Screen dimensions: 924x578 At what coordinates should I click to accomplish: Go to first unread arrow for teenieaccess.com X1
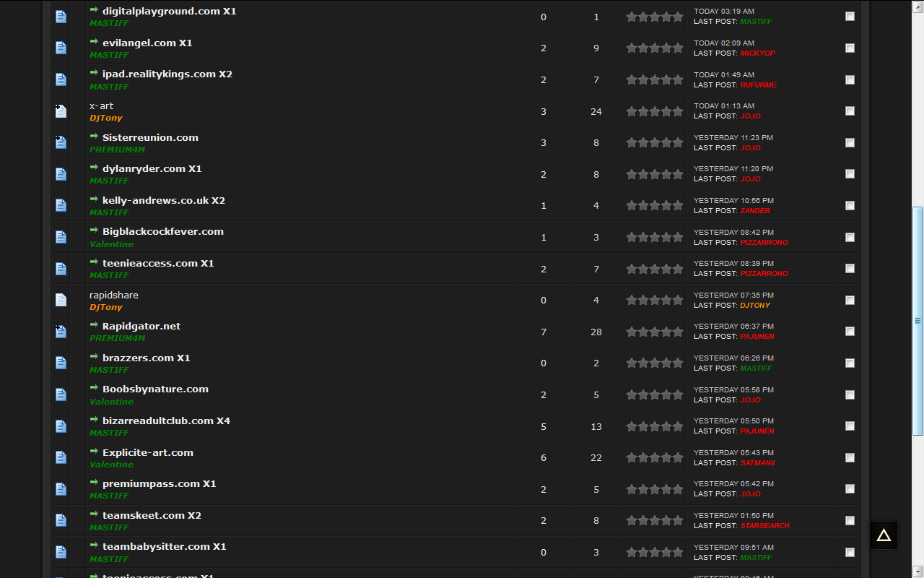pyautogui.click(x=94, y=262)
